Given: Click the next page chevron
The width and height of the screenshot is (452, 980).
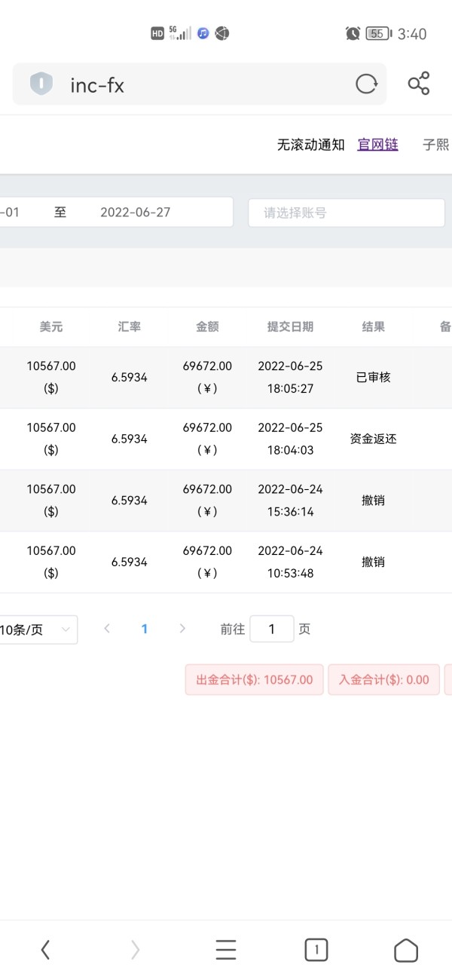Looking at the screenshot, I should coord(182,629).
